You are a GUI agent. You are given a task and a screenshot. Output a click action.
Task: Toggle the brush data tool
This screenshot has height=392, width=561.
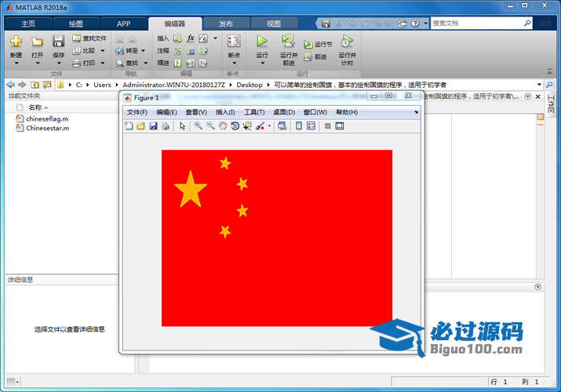click(260, 125)
